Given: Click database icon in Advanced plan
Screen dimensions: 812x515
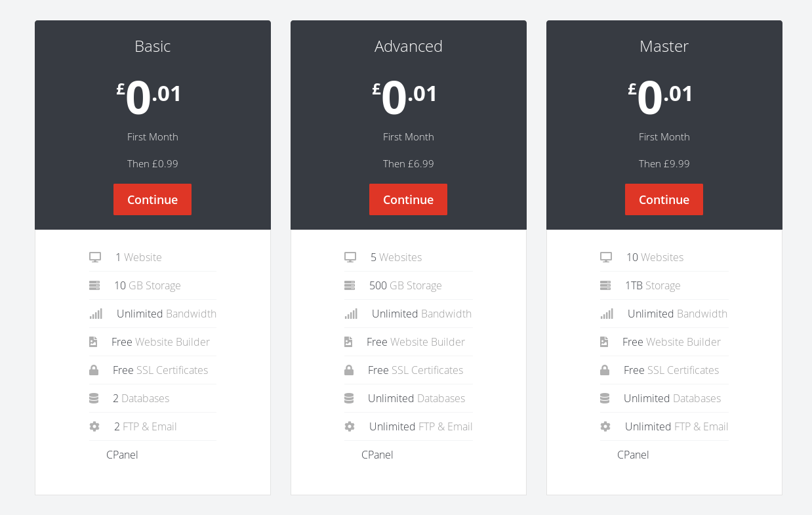Looking at the screenshot, I should [x=349, y=398].
